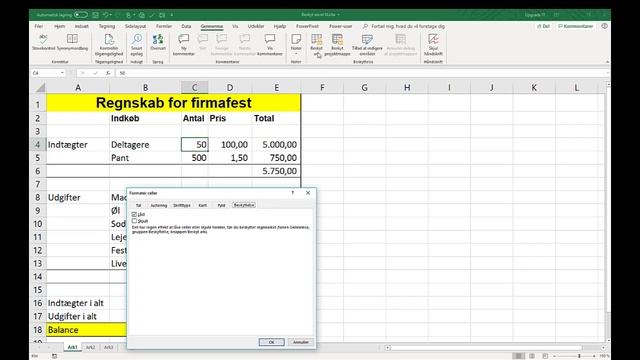
Task: Open the Synonymordbog thesaurus
Action: coord(72,42)
